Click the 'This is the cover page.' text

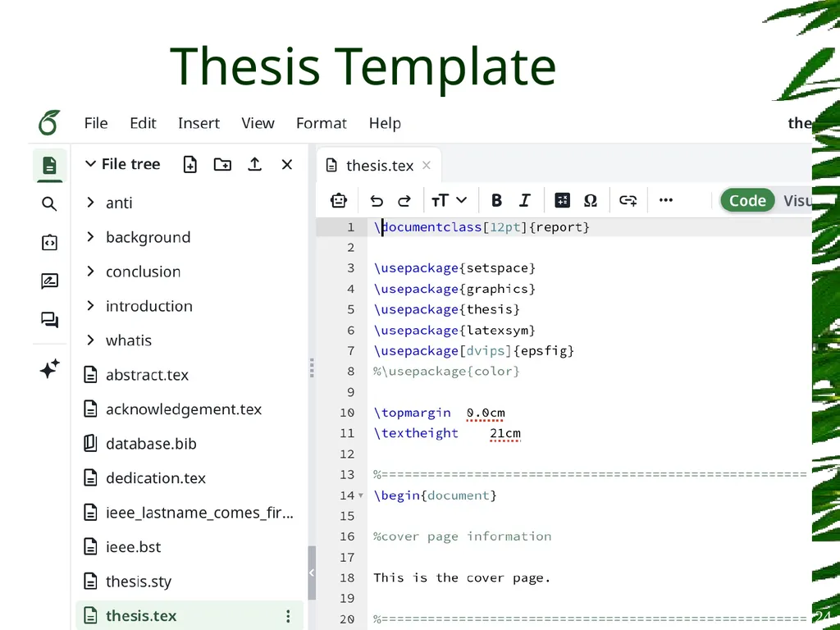pyautogui.click(x=462, y=577)
